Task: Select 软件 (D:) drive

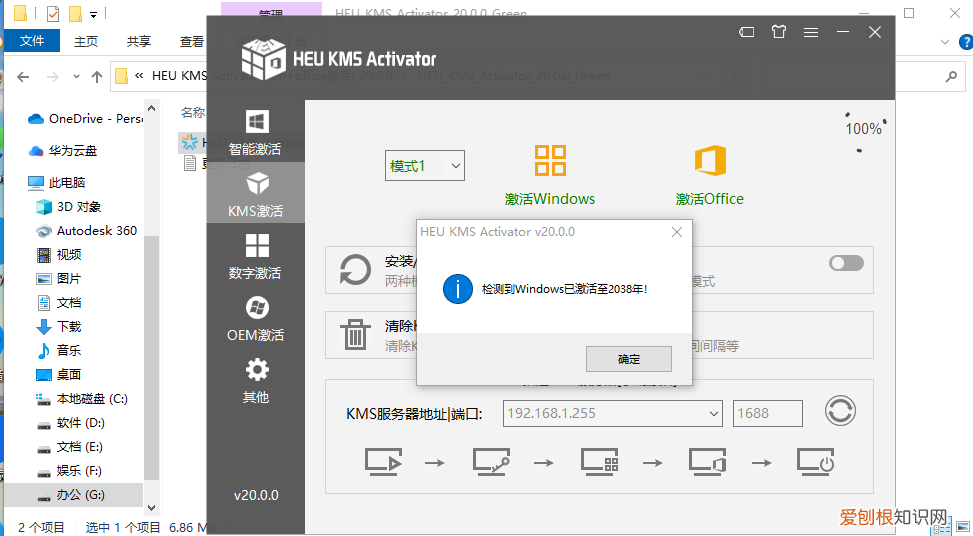Action: (x=70, y=422)
